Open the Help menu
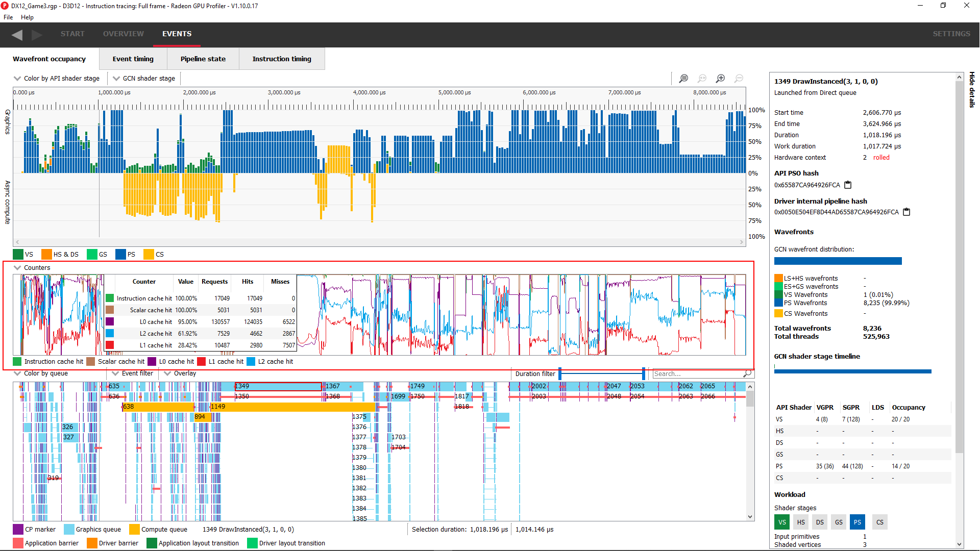980x551 pixels. point(27,17)
